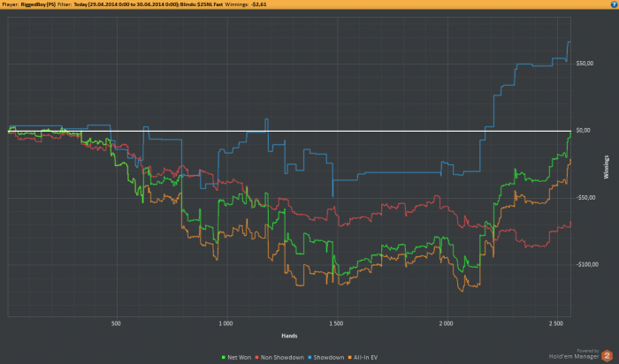Click the 2 500 hands axis tick label
Screen dimensions: 619x364
pyautogui.click(x=556, y=323)
